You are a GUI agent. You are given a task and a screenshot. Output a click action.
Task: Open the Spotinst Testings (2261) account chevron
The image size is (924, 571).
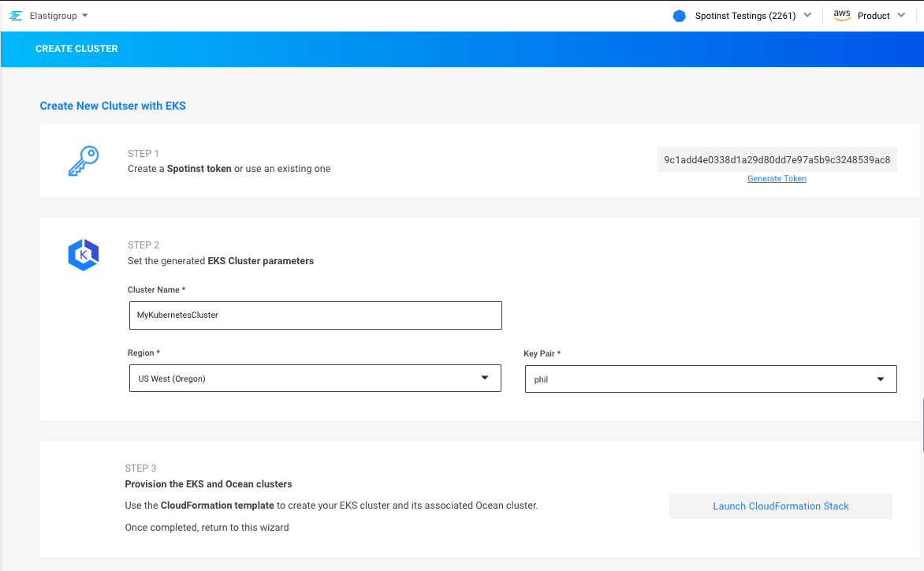(807, 16)
